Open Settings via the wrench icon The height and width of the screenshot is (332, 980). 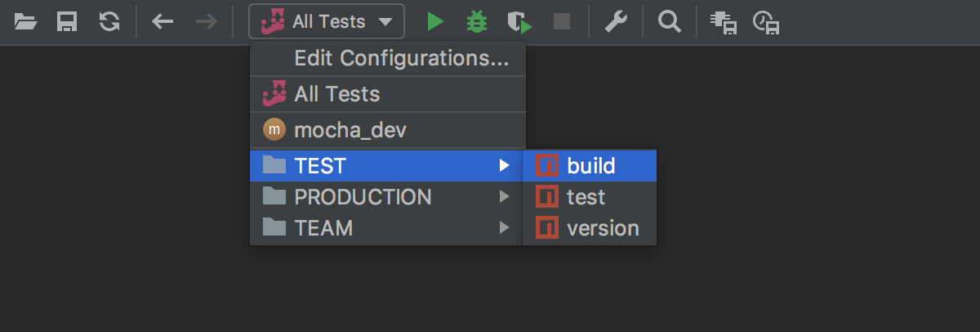616,21
